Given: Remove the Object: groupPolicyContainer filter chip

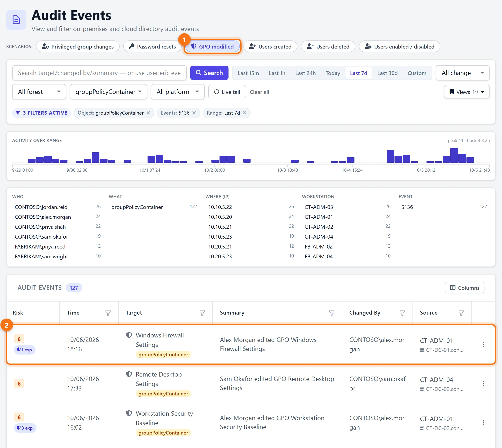Looking at the screenshot, I should (x=148, y=113).
